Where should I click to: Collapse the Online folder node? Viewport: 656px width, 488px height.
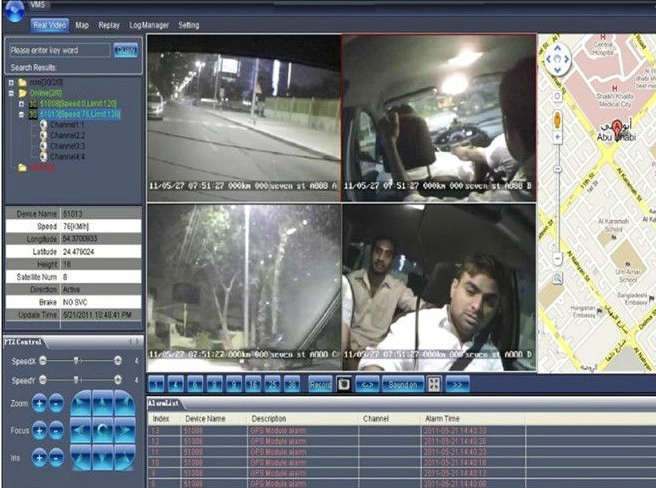pyautogui.click(x=11, y=93)
